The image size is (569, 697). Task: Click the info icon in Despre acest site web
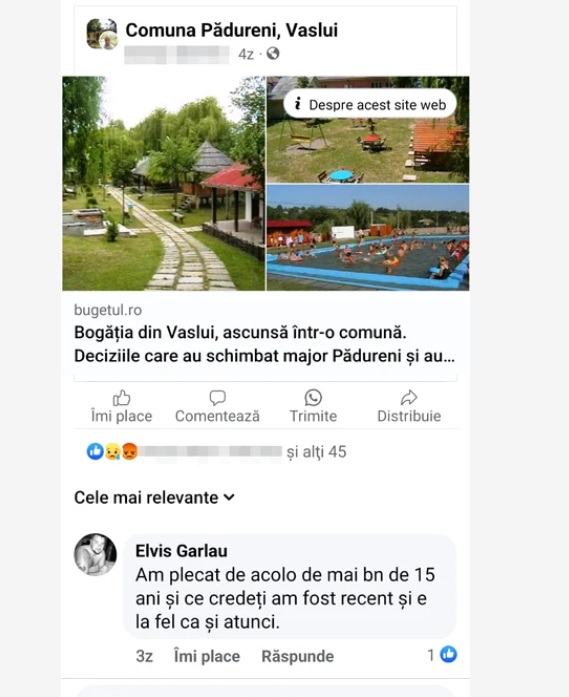298,104
